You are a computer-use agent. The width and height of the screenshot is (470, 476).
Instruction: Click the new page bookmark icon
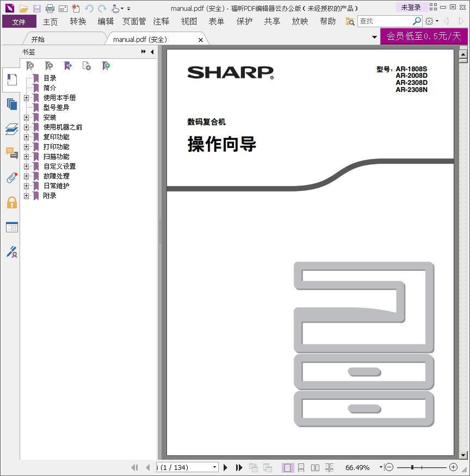[86, 66]
